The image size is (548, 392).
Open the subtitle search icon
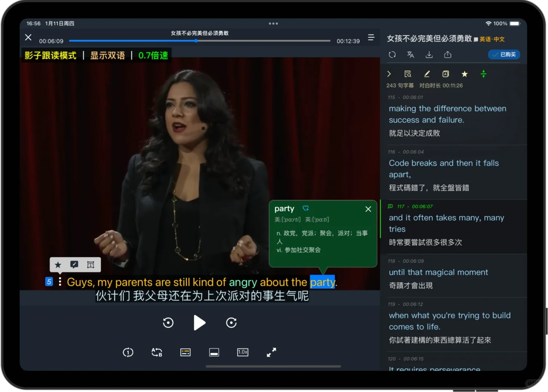click(408, 74)
